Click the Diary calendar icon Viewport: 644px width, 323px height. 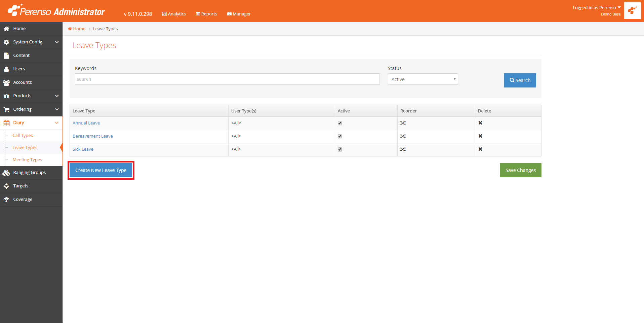[x=6, y=123]
